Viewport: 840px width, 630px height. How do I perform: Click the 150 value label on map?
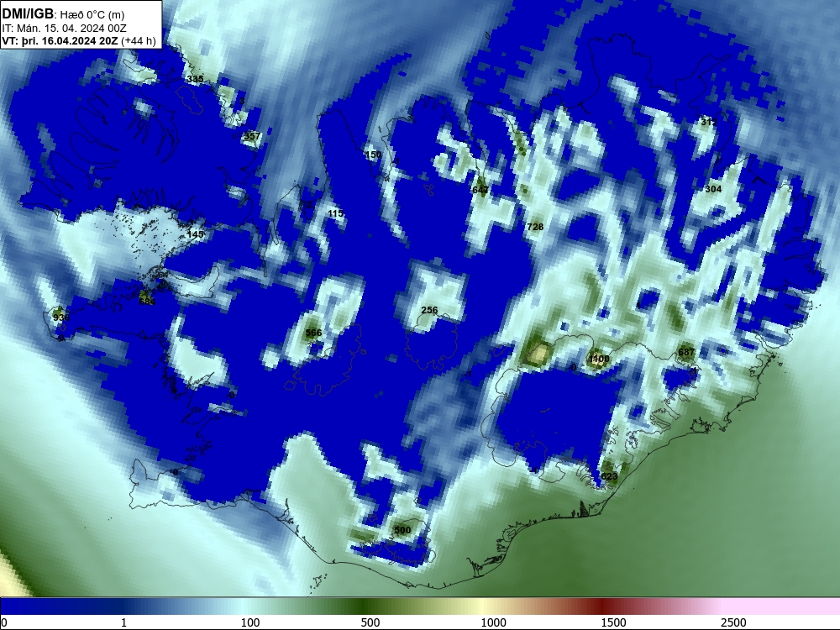(373, 155)
